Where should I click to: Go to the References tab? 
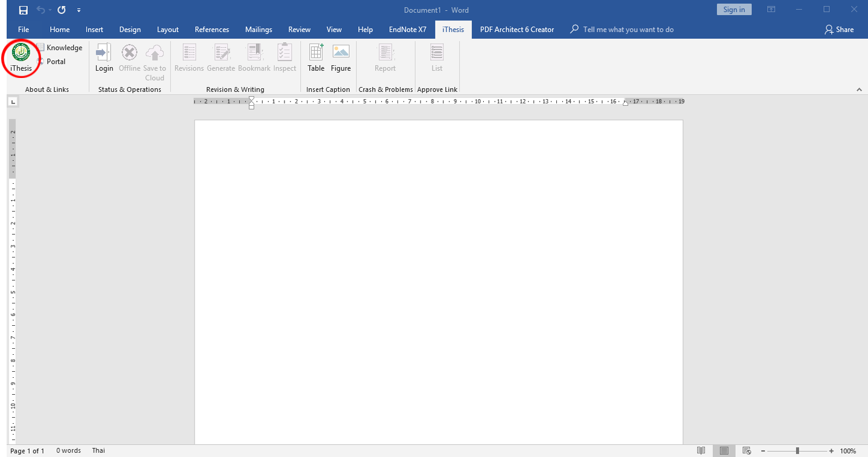212,30
